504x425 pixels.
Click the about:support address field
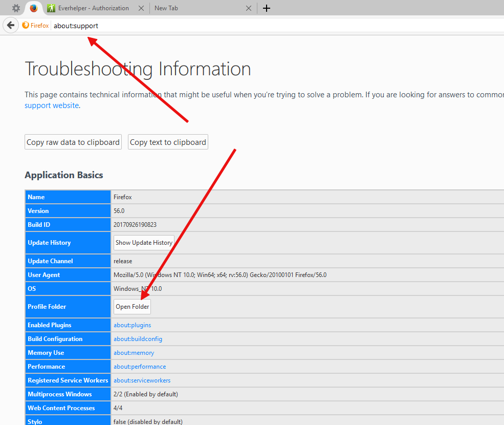[x=276, y=26]
